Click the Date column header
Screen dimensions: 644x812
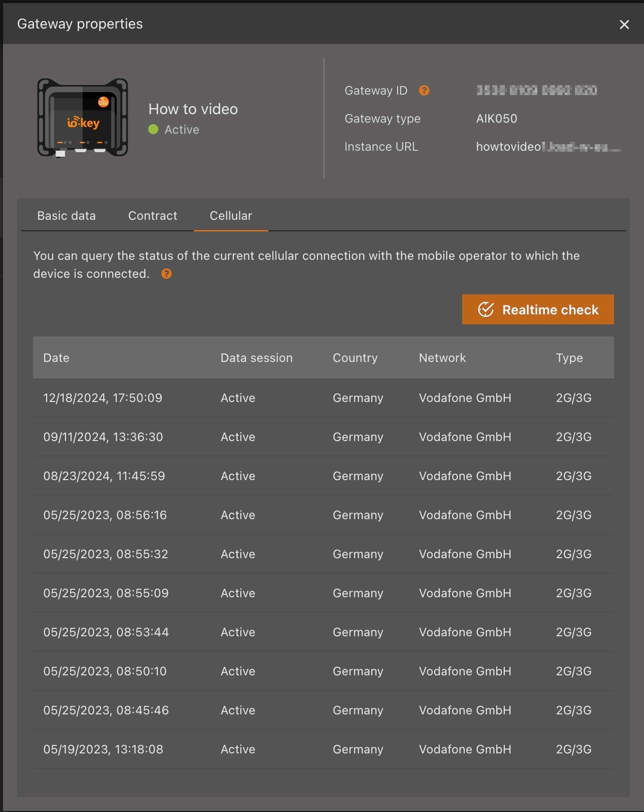pyautogui.click(x=56, y=358)
